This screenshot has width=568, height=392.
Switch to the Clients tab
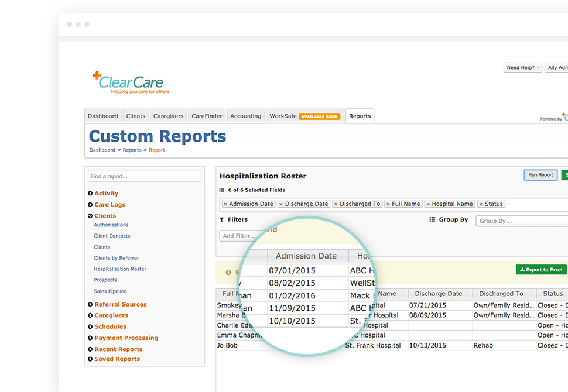[136, 116]
